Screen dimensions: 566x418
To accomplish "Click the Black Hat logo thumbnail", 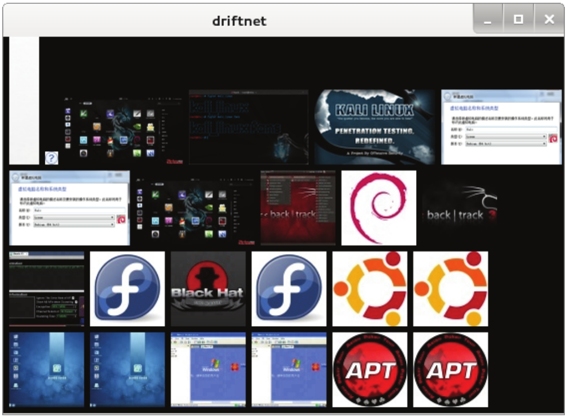I will click(x=208, y=289).
